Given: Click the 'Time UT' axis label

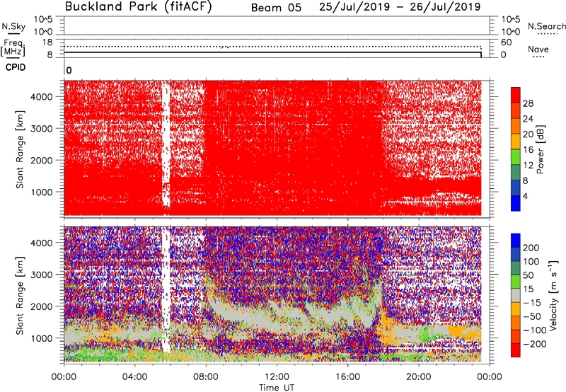Looking at the screenshot, I should 277,387.
